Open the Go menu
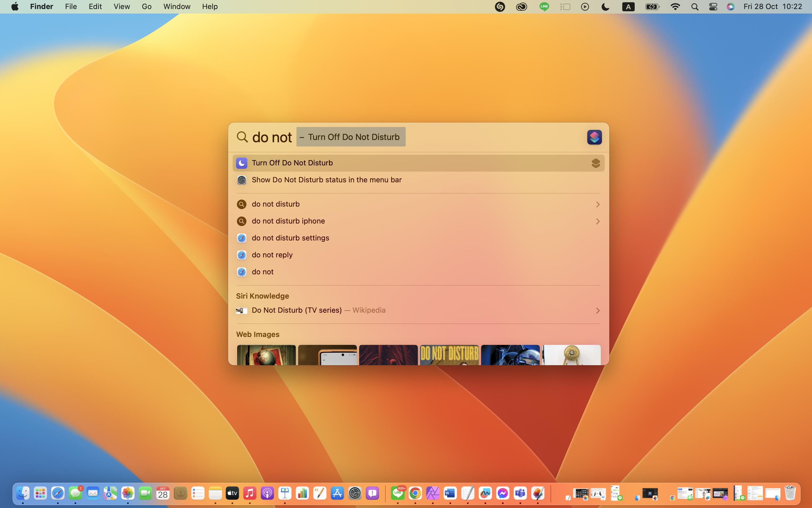This screenshot has height=508, width=812. (147, 7)
